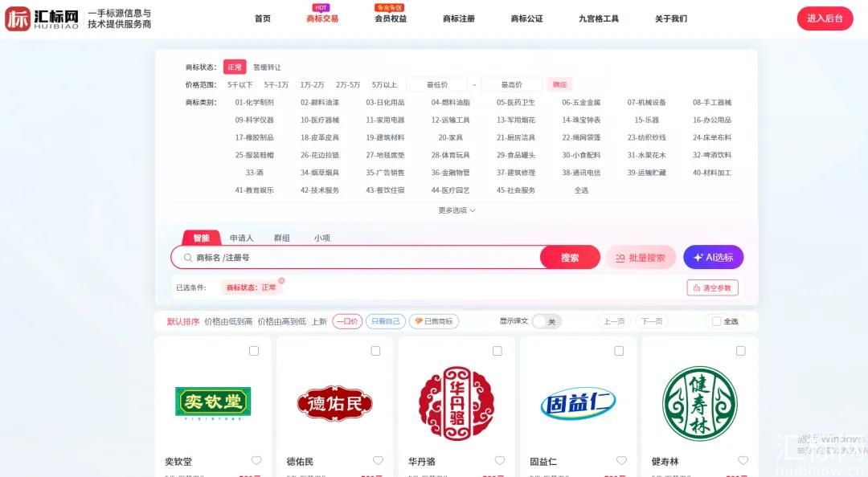
Task: Select category 25-服装鞋帽
Action: click(x=255, y=155)
